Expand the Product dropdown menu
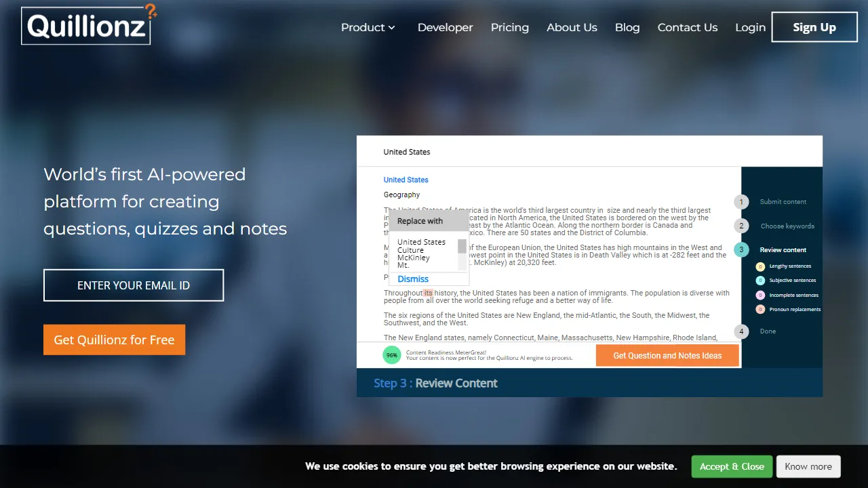The height and width of the screenshot is (488, 868). pos(368,28)
